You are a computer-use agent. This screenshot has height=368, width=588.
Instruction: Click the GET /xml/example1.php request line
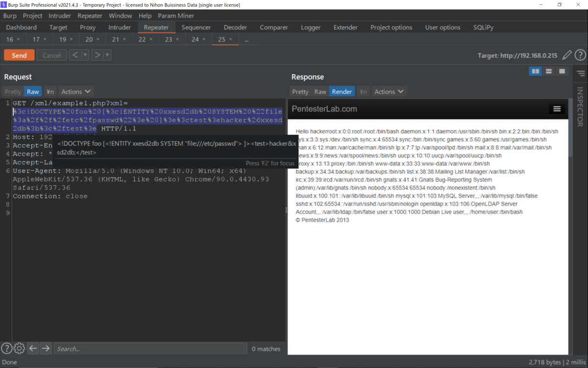tap(70, 103)
